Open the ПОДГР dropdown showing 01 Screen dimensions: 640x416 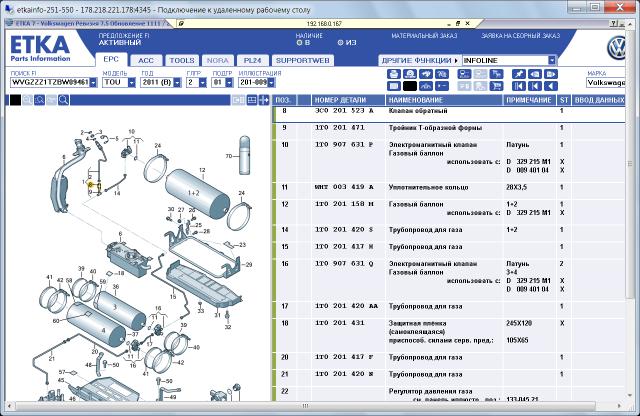[229, 82]
